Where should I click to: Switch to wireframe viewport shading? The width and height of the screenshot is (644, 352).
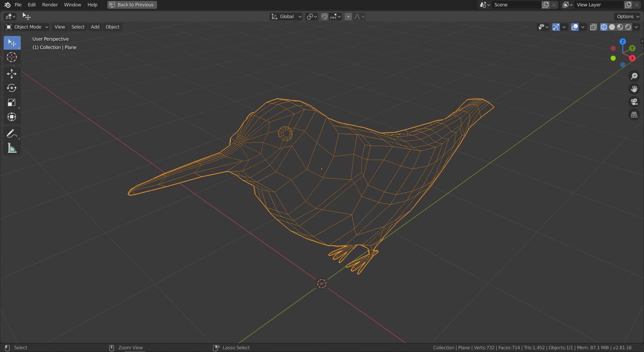point(604,27)
